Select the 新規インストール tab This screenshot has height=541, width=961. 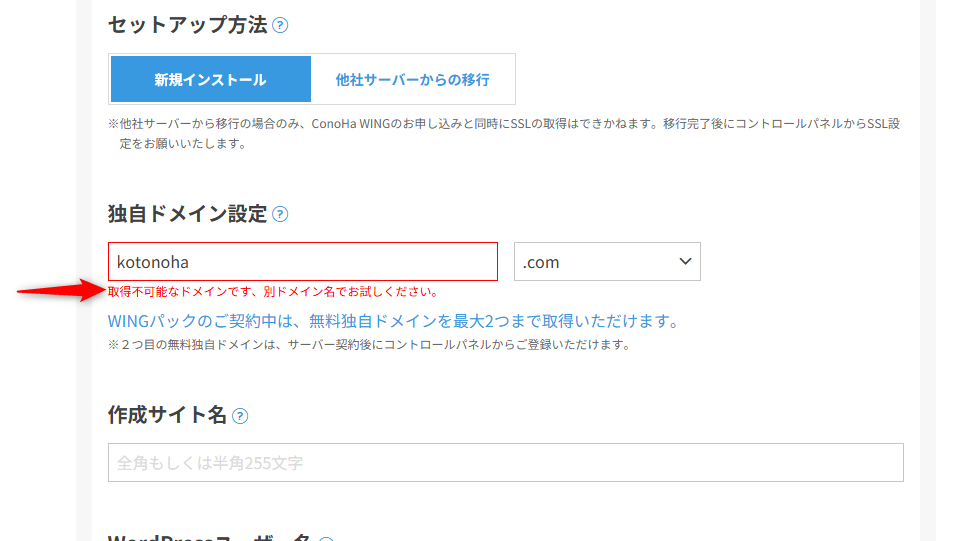click(x=211, y=79)
